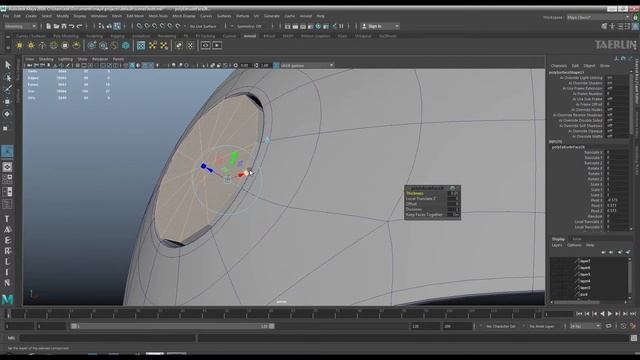Screen dimensions: 640x360
Task: Click the No Live Surface field
Action: [x=203, y=26]
